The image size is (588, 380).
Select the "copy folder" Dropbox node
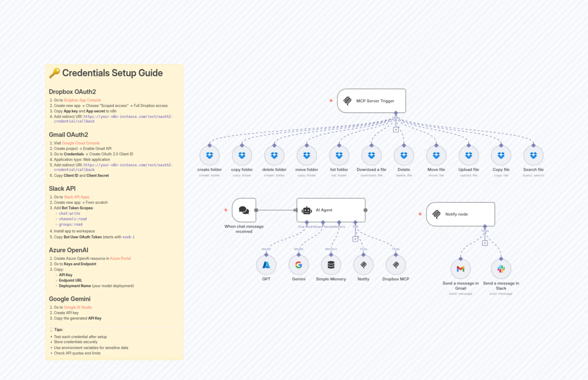pos(242,155)
